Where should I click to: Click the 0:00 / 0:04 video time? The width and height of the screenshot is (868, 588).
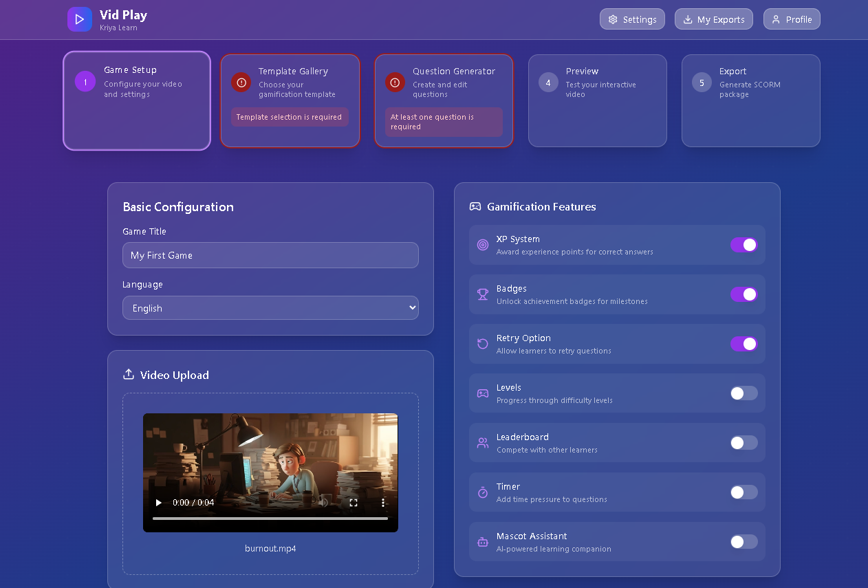(193, 503)
